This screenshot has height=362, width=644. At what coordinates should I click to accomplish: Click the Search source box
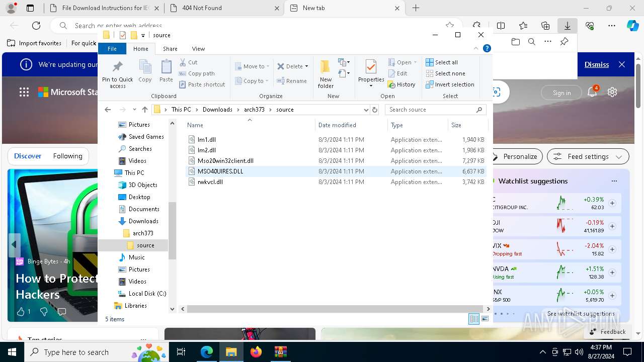pyautogui.click(x=436, y=110)
